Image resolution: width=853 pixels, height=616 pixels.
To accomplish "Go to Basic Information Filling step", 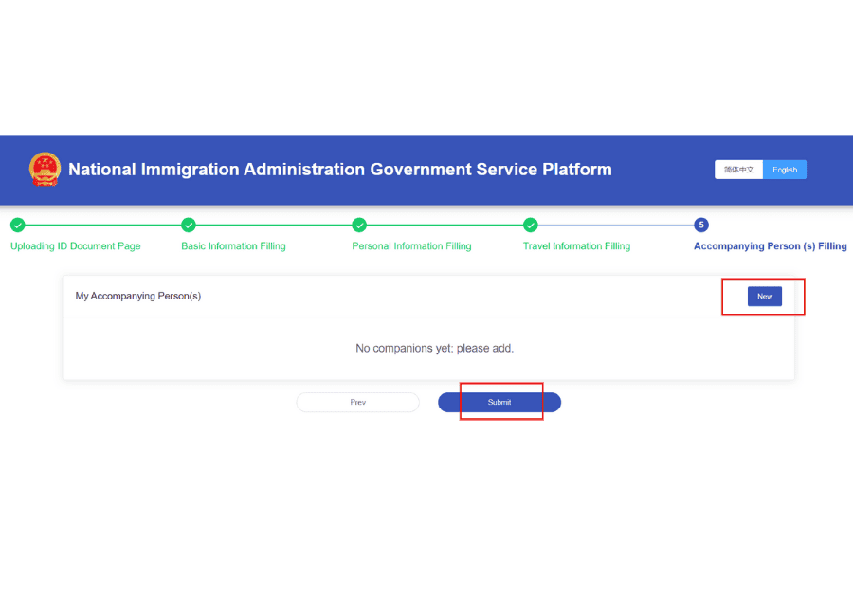I will [x=233, y=246].
